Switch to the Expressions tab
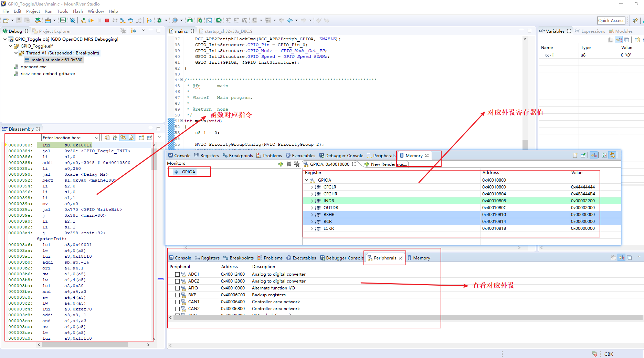Viewport: 644px width, 358px height. [590, 31]
